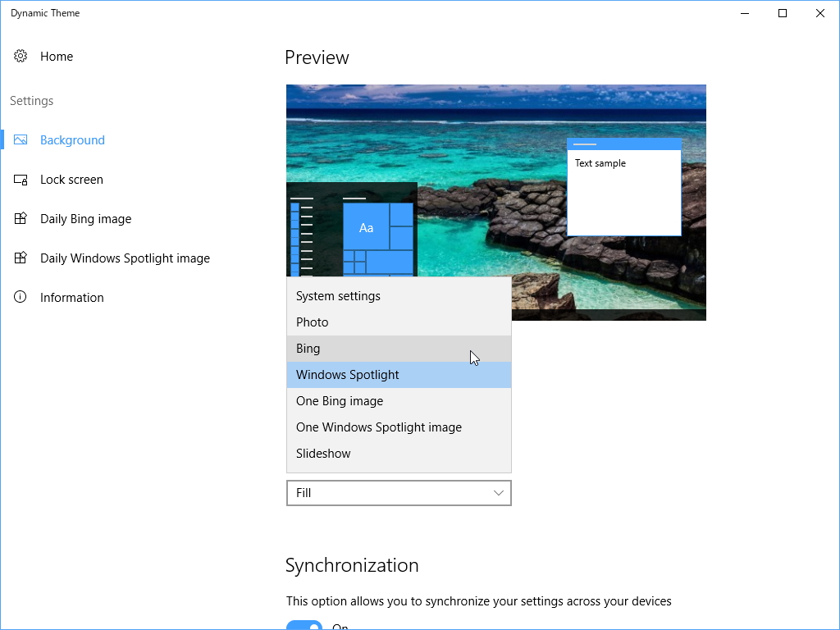Viewport: 840px width, 630px height.
Task: Click the Dynamic Theme title text
Action: 45,13
